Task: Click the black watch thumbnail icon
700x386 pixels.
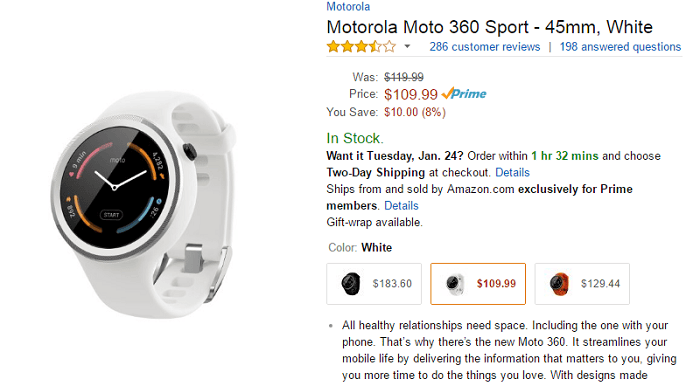Action: pos(350,284)
